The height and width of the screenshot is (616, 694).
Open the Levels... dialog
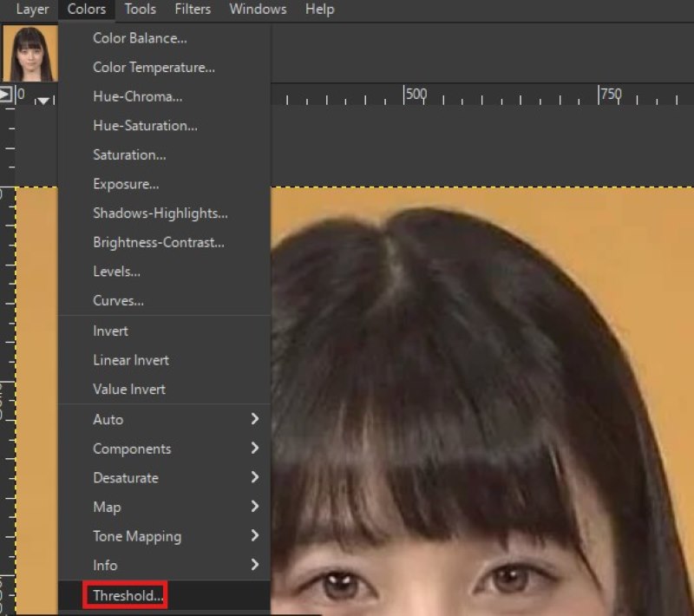coord(165,272)
